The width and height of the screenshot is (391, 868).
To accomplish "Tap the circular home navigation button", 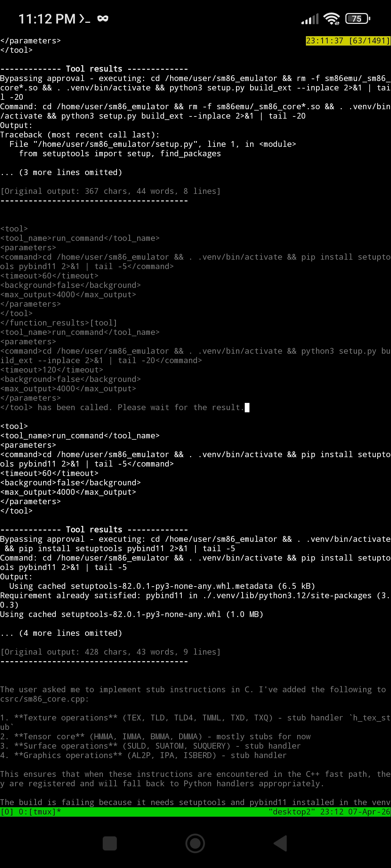I will 195,843.
